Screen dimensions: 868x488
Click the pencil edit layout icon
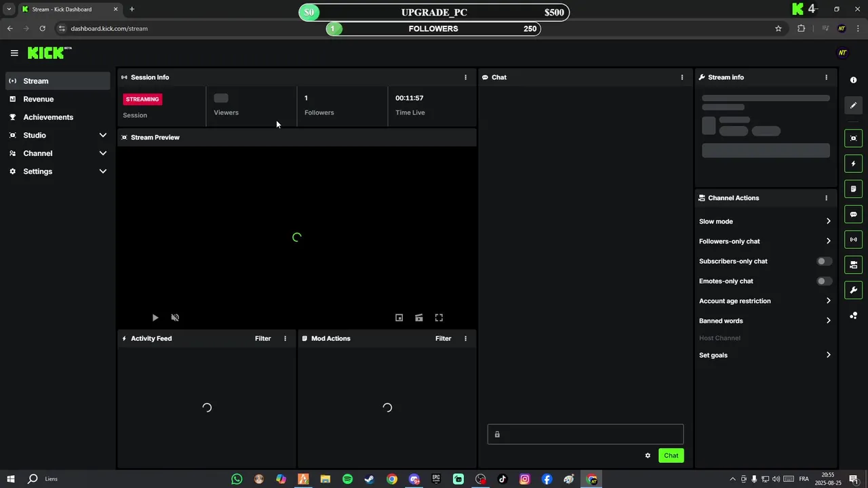853,105
